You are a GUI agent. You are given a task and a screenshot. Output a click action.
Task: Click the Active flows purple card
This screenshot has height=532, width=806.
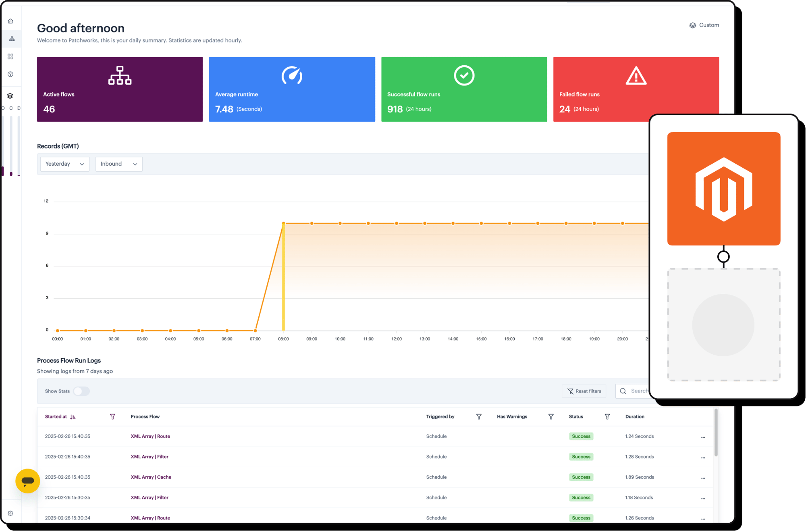click(x=120, y=89)
